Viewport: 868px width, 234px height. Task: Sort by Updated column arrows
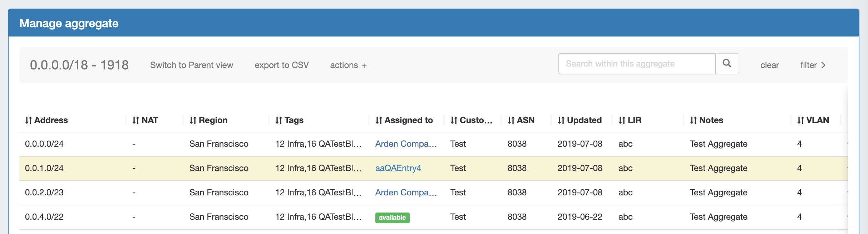coord(561,121)
